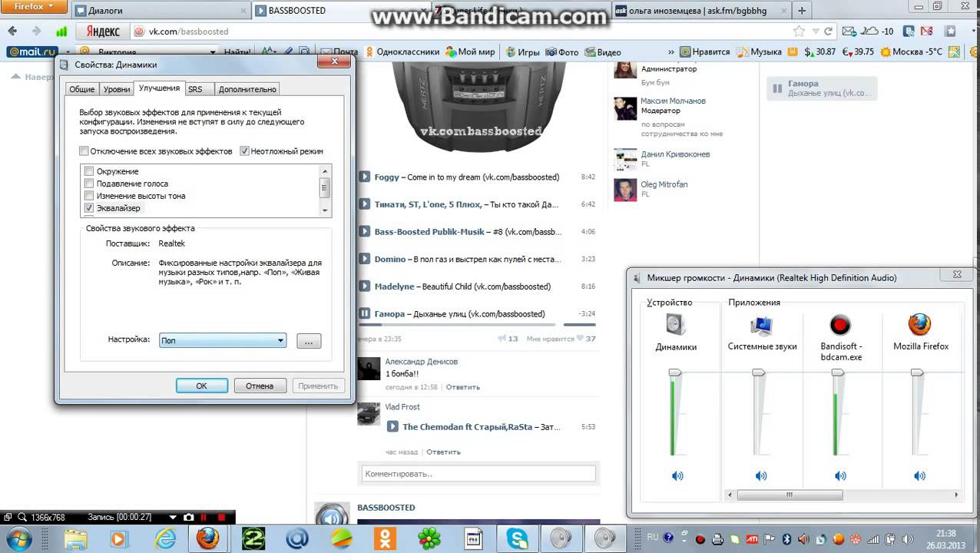Open Данил Кривоконев profile link
Viewport: 980px width, 553px height.
[x=676, y=154]
